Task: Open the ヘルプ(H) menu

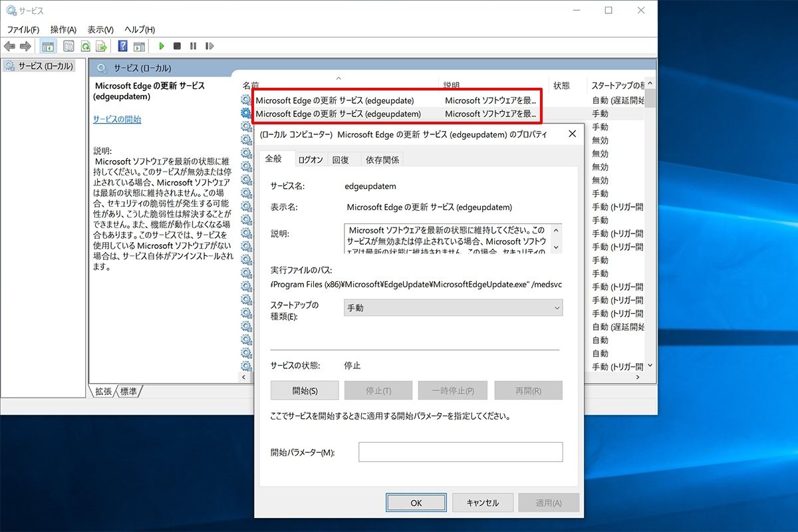Action: pos(140,30)
